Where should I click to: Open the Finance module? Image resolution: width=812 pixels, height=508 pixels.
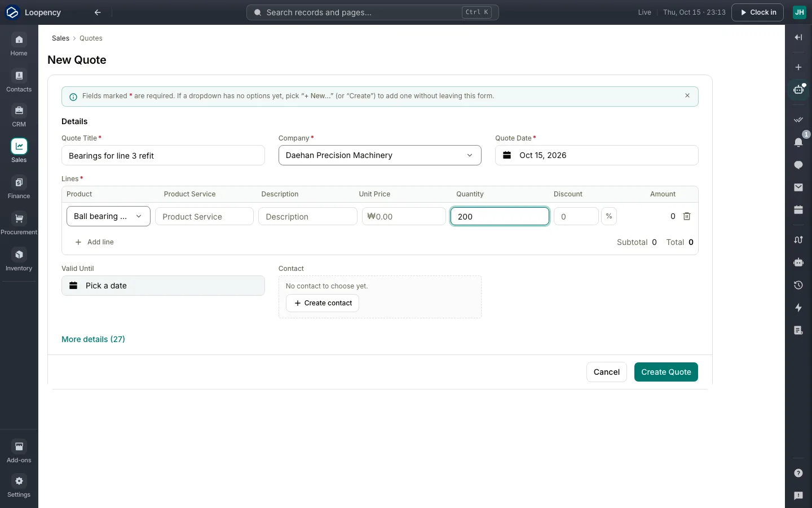point(19,188)
